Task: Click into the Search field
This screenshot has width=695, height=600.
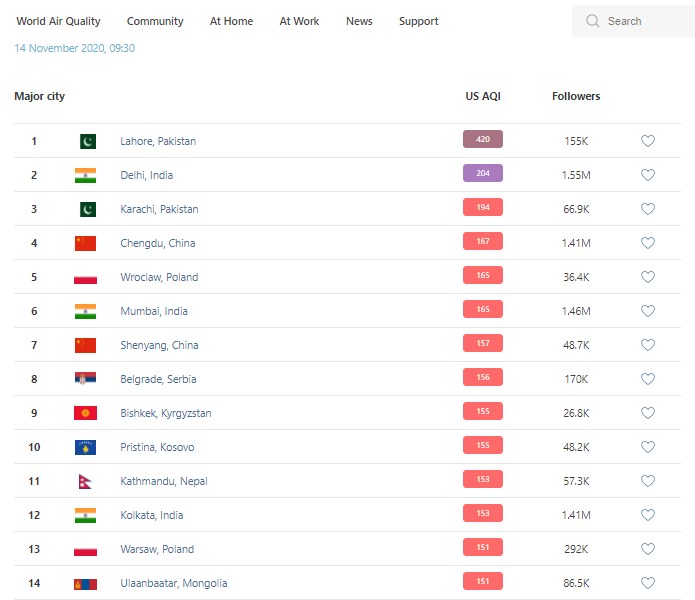Action: [x=640, y=21]
